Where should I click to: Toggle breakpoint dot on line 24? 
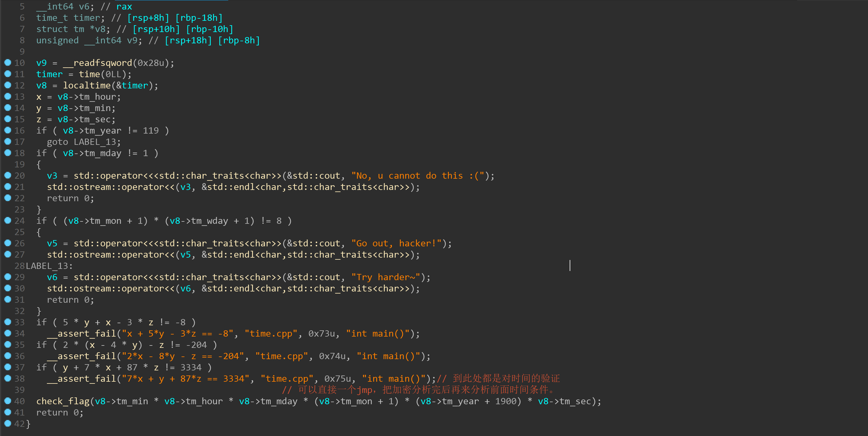(7, 221)
